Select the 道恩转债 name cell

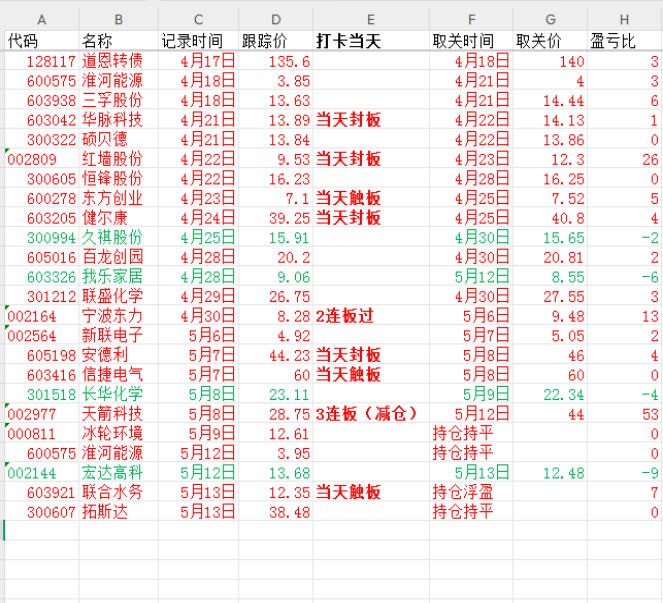pyautogui.click(x=118, y=61)
